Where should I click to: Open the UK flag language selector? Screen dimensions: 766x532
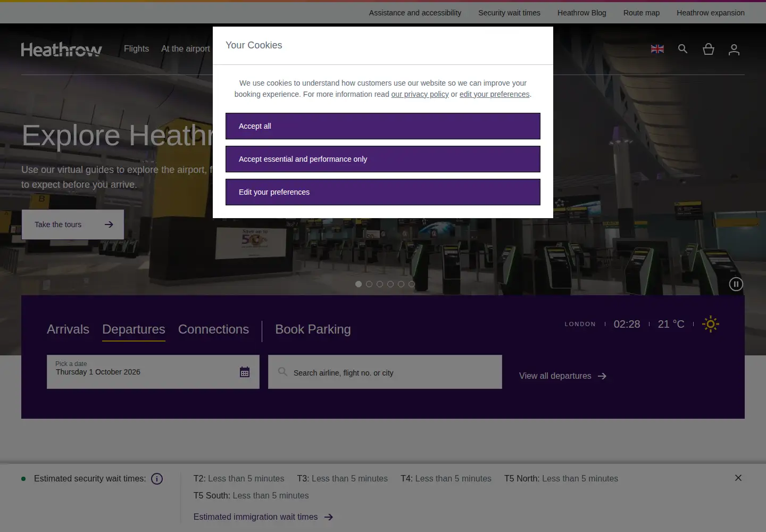pyautogui.click(x=657, y=49)
